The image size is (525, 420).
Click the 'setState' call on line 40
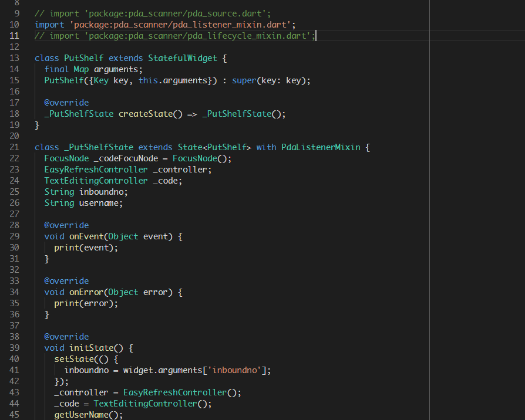(74, 359)
